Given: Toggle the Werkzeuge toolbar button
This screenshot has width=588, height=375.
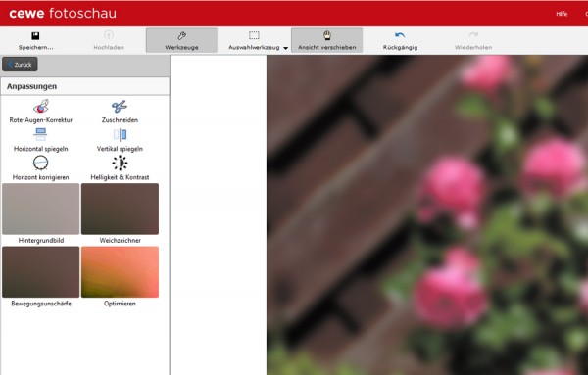Looking at the screenshot, I should (181, 40).
